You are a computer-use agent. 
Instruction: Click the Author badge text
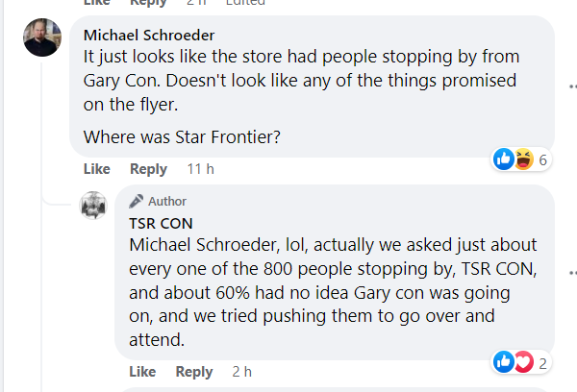point(167,201)
